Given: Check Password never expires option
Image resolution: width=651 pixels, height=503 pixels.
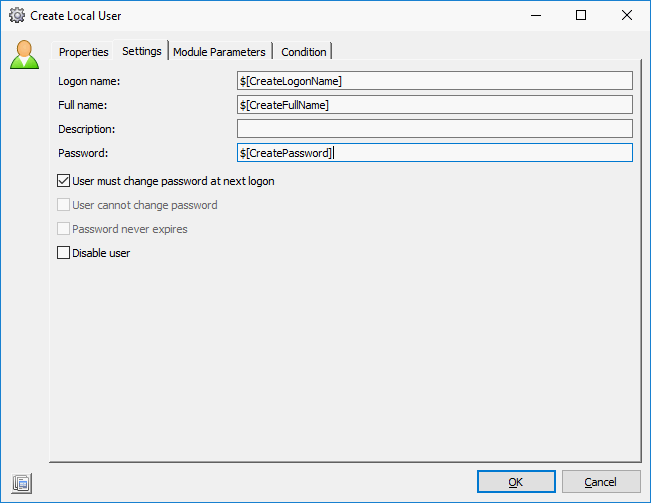Looking at the screenshot, I should 64,229.
